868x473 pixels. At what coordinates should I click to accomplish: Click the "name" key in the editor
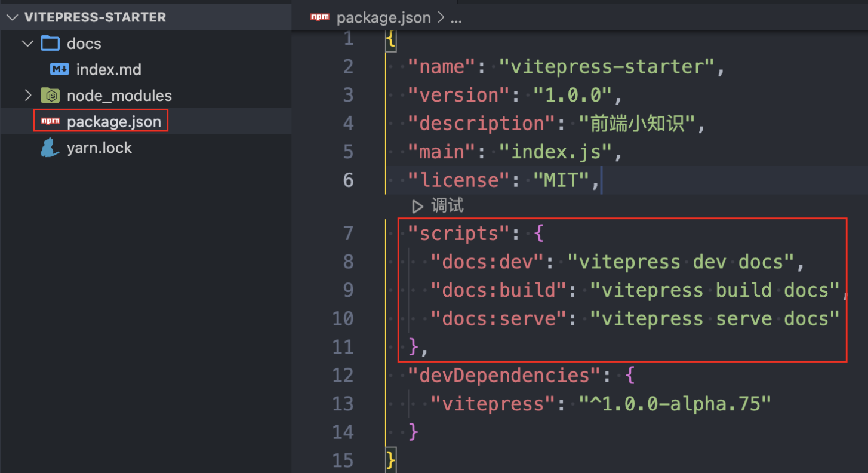tap(442, 67)
